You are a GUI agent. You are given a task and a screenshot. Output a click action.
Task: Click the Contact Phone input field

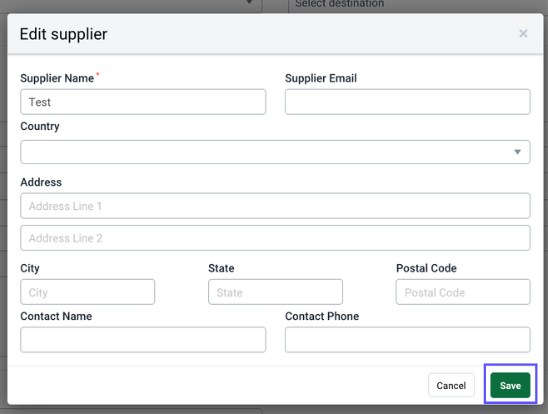click(408, 340)
